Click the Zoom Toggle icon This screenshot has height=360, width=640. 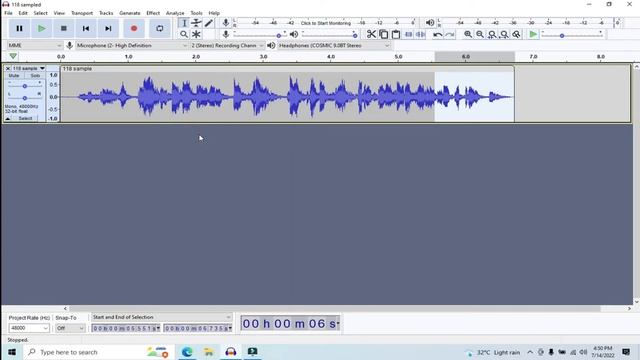coord(517,34)
